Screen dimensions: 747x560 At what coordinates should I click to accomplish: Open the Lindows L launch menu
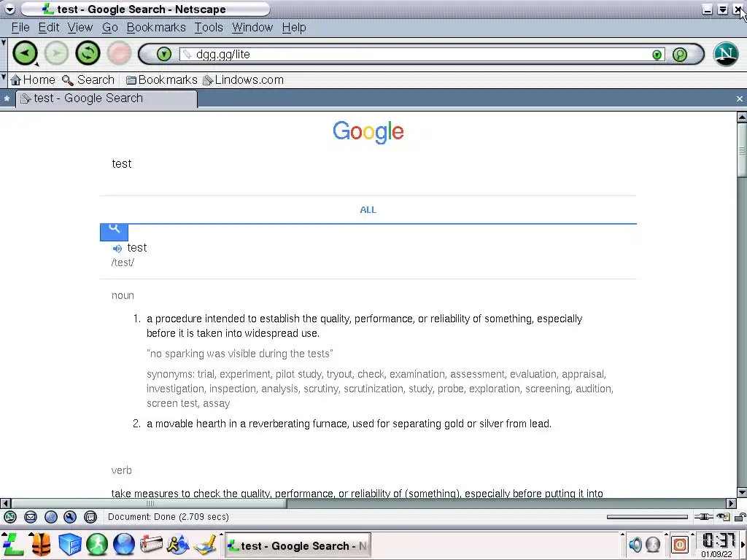[13, 545]
